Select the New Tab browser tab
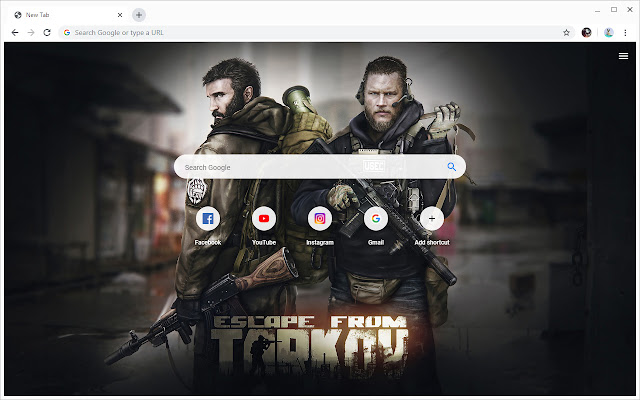Screen dimensions: 640x400 67,15
